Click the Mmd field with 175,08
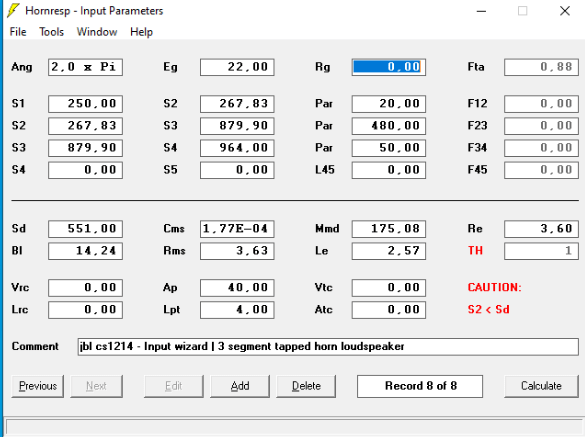The width and height of the screenshot is (585, 437). [x=389, y=229]
